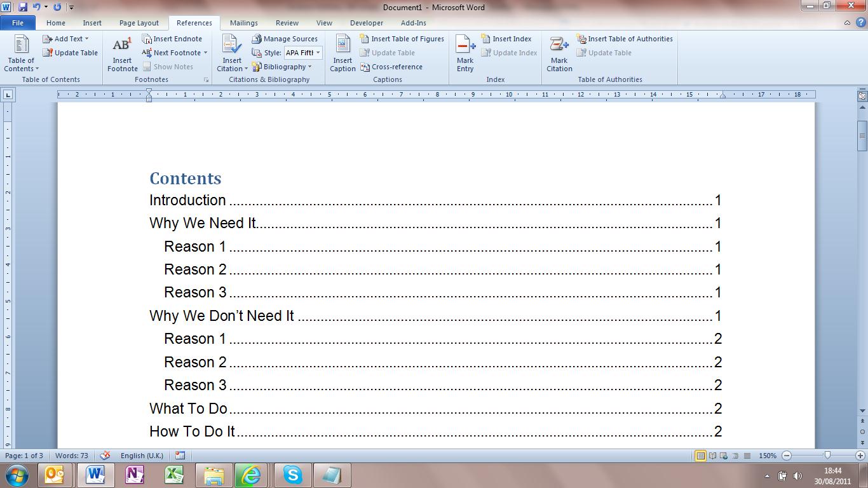This screenshot has height=488, width=868.
Task: Click the vertical scrollbar thumb
Action: [x=862, y=136]
